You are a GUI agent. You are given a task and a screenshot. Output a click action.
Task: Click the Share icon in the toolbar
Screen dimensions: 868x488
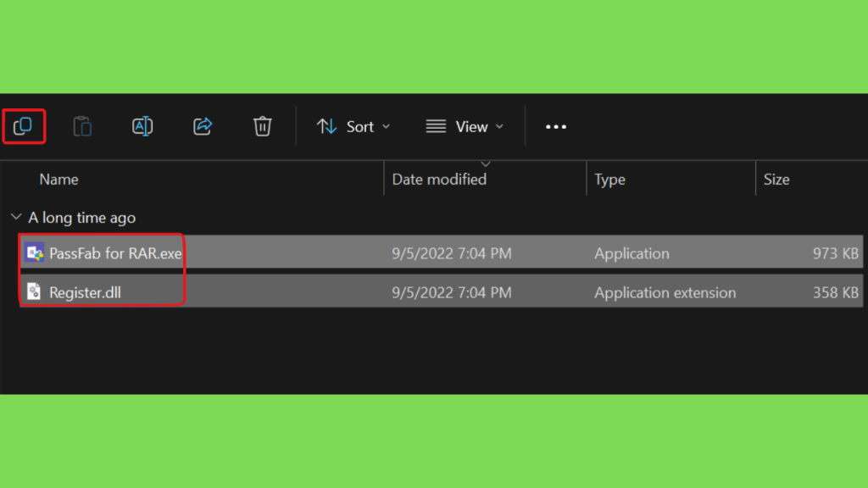click(x=203, y=126)
